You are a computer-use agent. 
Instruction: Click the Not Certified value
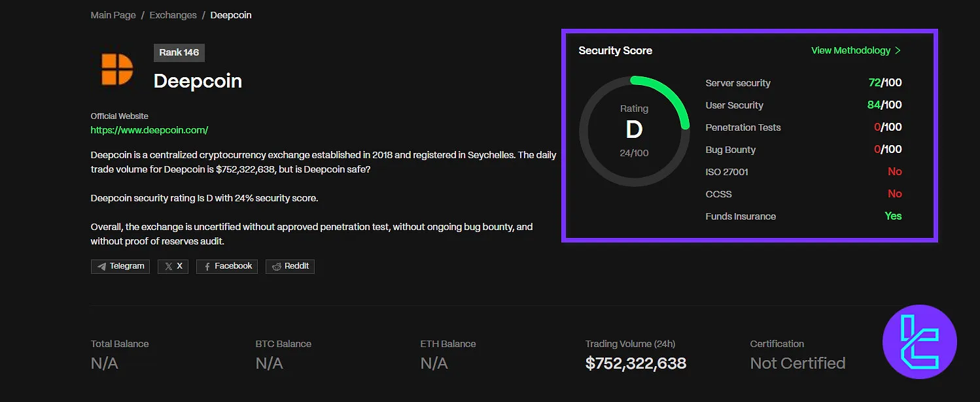click(x=797, y=363)
